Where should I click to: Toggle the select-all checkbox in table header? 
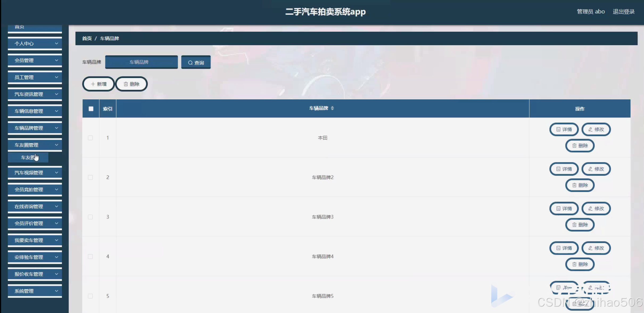91,109
